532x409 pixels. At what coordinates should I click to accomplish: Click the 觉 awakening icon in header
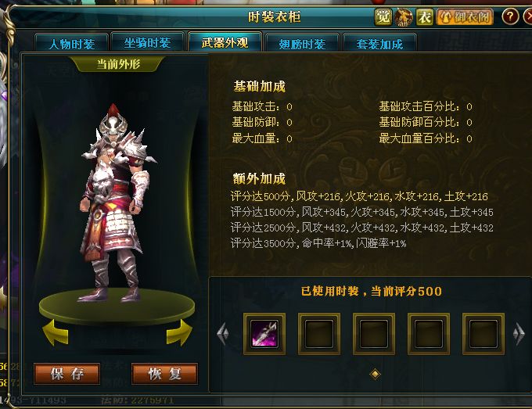coord(383,16)
